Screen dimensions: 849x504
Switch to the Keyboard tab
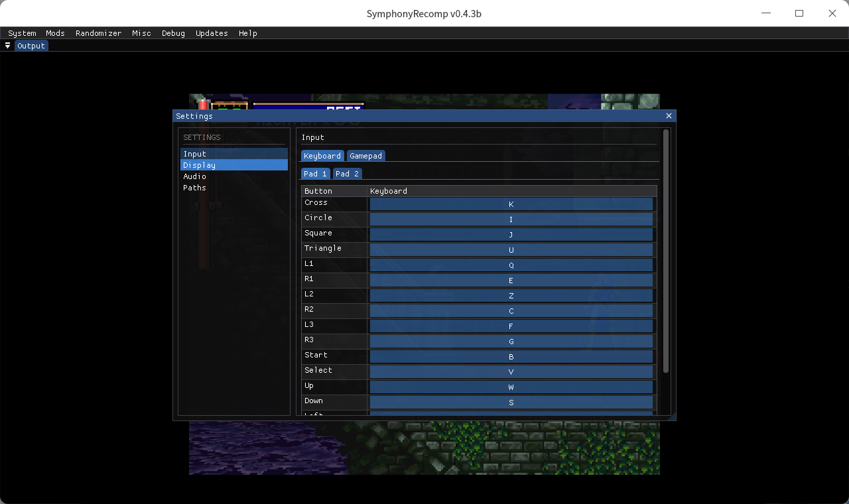322,156
